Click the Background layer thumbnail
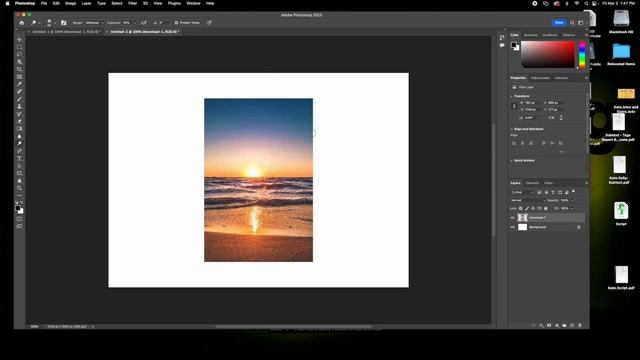This screenshot has height=360, width=640. pos(522,227)
